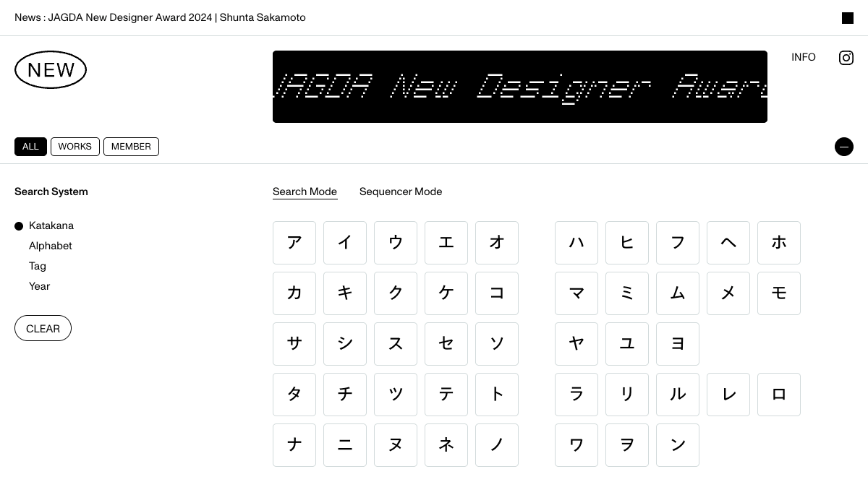Choose the ワ key
Screen dimensions: 868x482
[576, 445]
